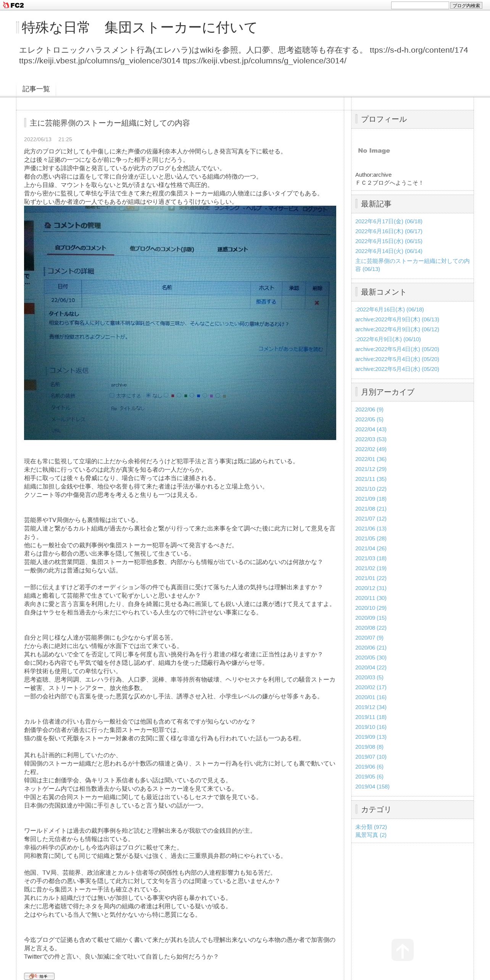Open archive month 2019/05 (6)
Viewport: 490px width, 980px height.
[x=369, y=777]
